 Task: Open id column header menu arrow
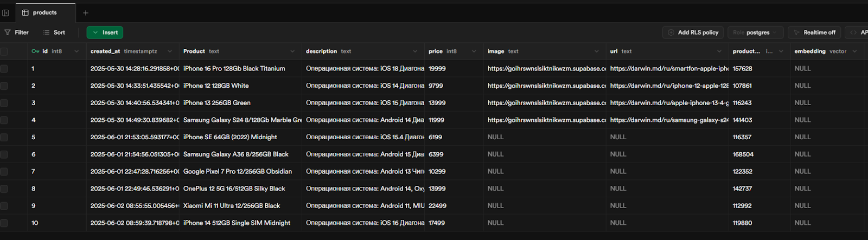(76, 51)
